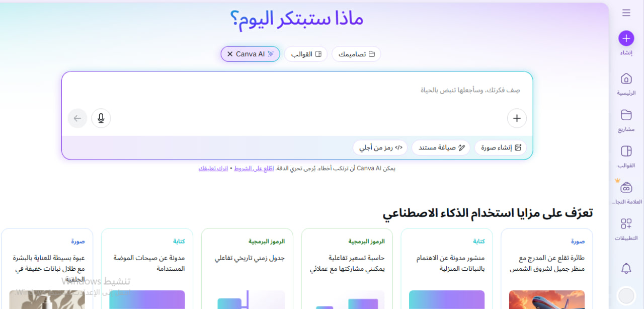
Task: Click the صياغة مستند button
Action: tap(441, 147)
